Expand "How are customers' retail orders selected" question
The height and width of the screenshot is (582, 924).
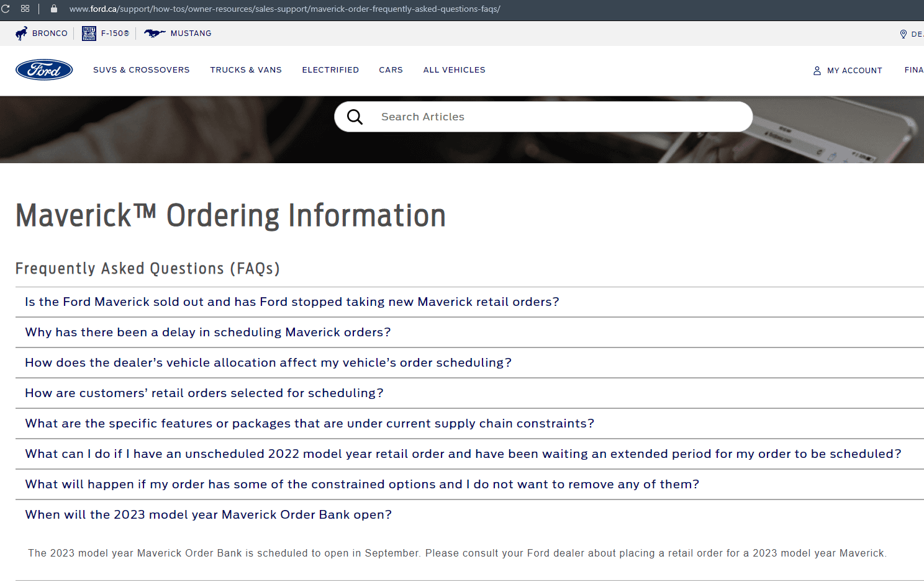469,393
